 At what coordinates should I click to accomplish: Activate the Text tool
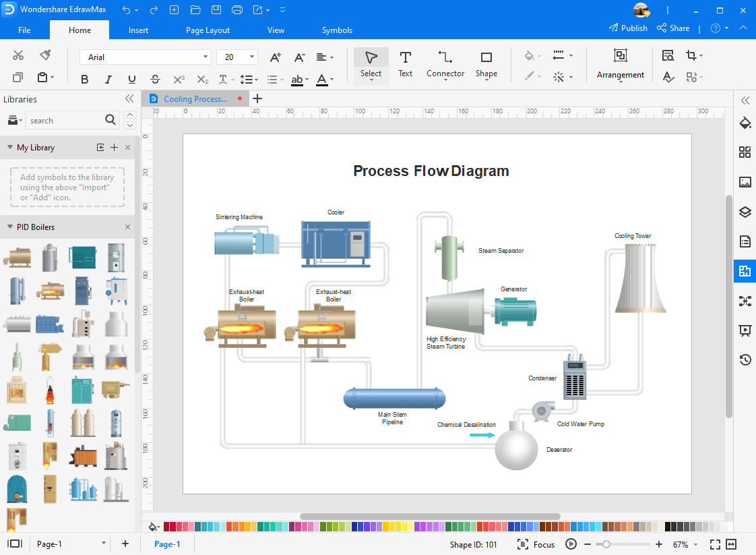[405, 65]
